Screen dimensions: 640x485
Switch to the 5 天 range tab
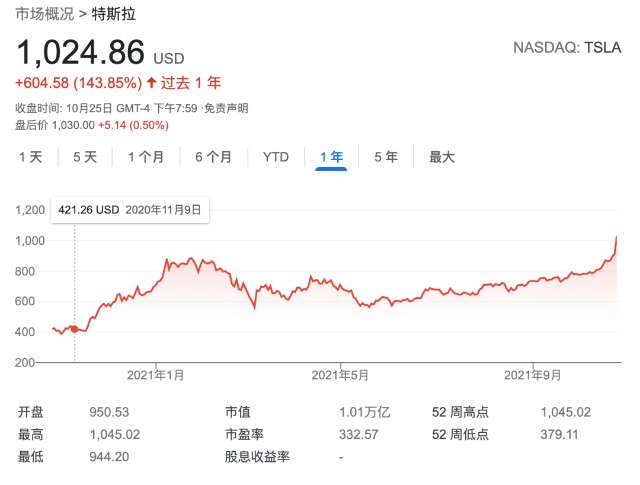pyautogui.click(x=85, y=157)
